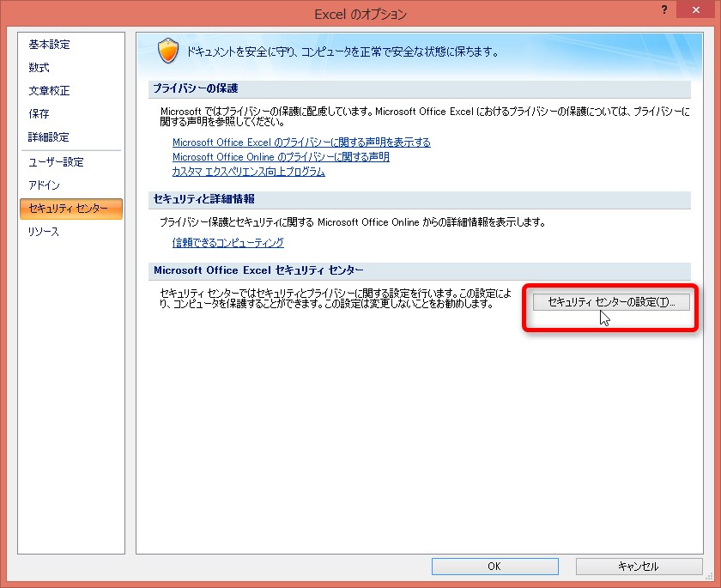Close the Excel のオプション dialog
Image resolution: width=721 pixels, height=588 pixels.
coord(696,9)
